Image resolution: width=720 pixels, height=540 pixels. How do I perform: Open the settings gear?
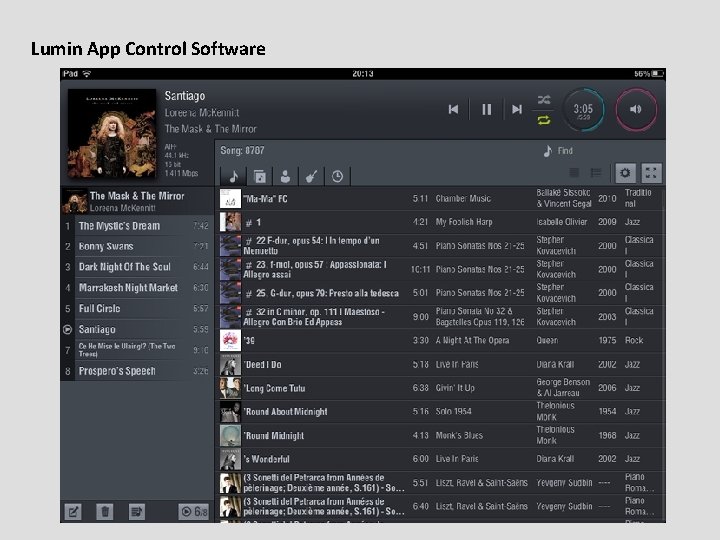click(x=625, y=173)
